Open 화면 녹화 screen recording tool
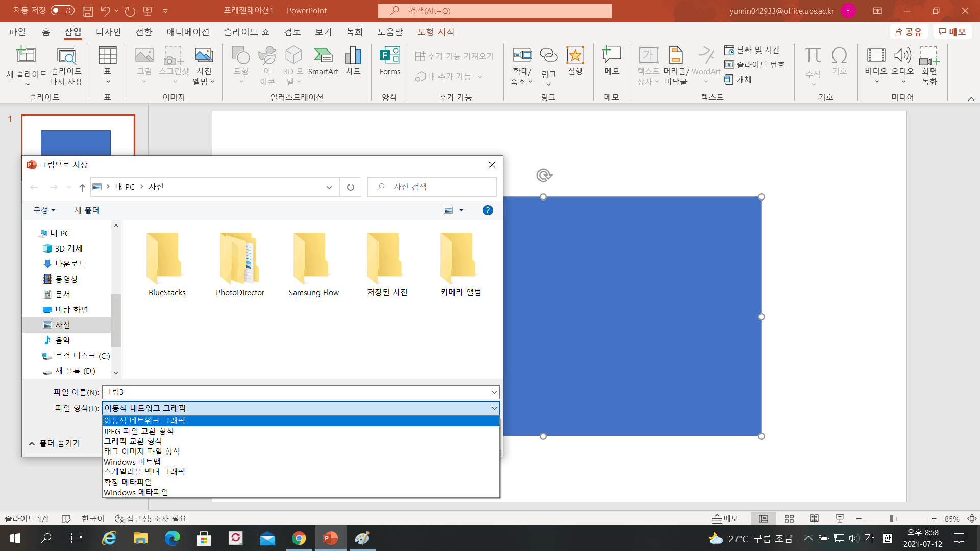The image size is (980, 551). [x=929, y=65]
